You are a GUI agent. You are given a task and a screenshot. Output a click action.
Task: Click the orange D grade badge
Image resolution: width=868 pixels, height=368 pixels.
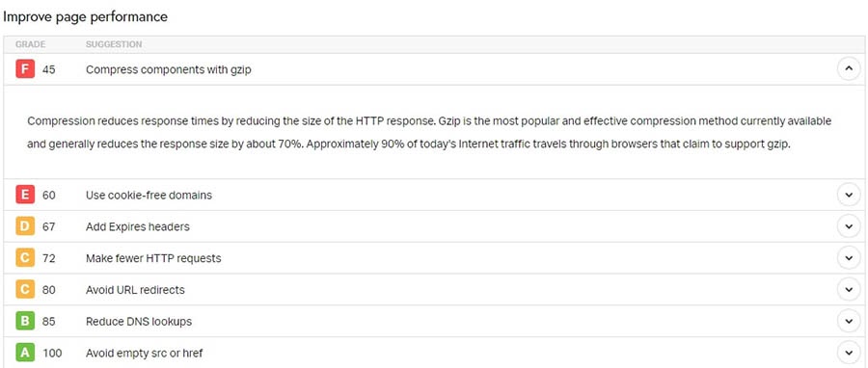pyautogui.click(x=25, y=226)
